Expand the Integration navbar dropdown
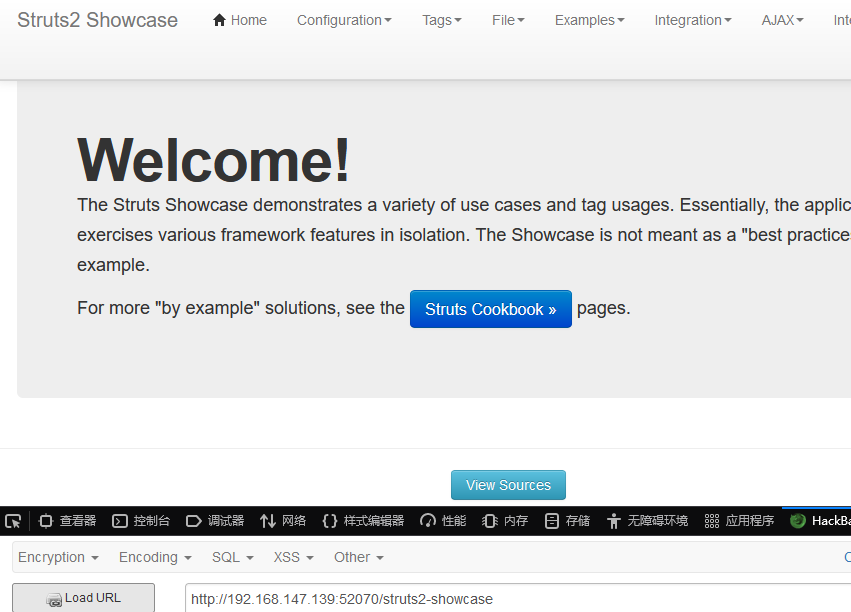Viewport: 851px width, 612px height. click(693, 20)
